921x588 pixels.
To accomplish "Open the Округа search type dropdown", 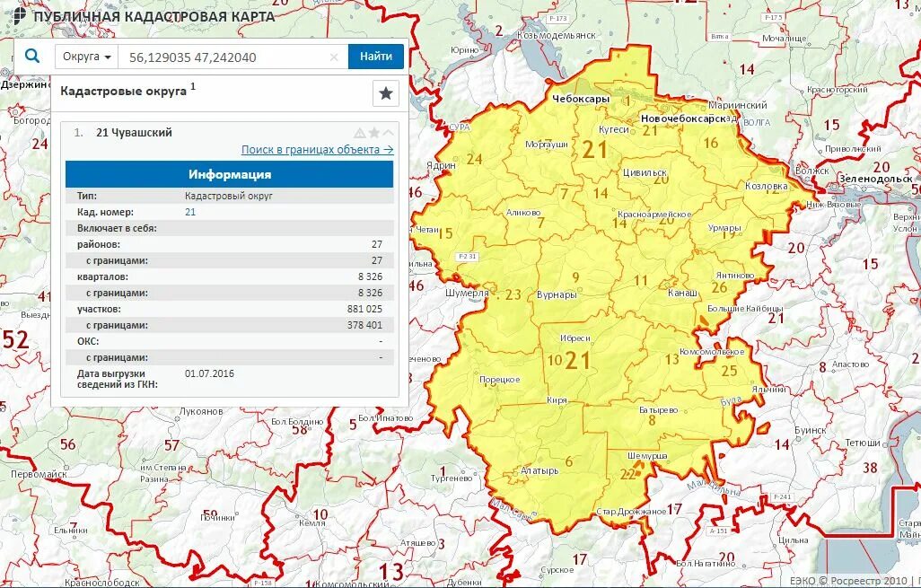I will coord(87,57).
